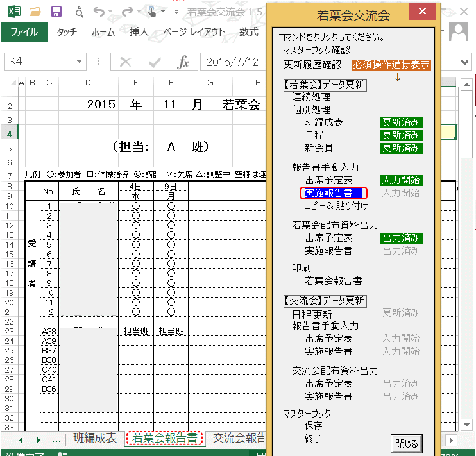This screenshot has width=476, height=456.
Task: Open the 挿入 ribbon tab
Action: coord(139,31)
